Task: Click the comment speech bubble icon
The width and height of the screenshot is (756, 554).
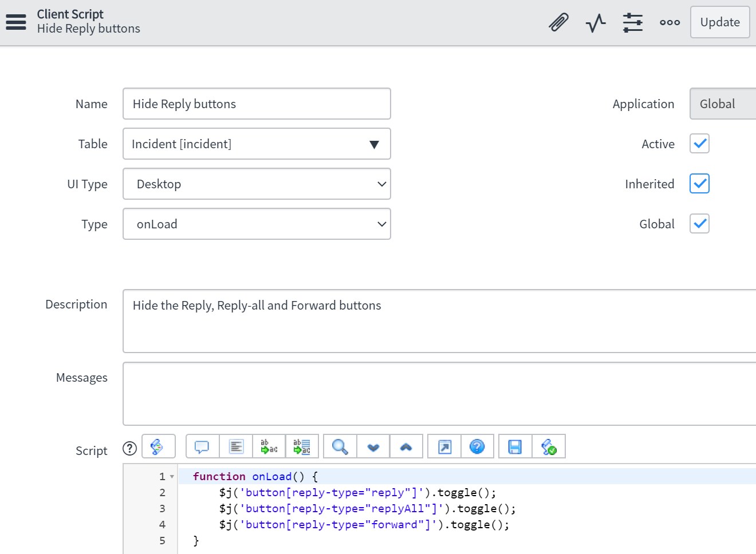Action: (202, 446)
